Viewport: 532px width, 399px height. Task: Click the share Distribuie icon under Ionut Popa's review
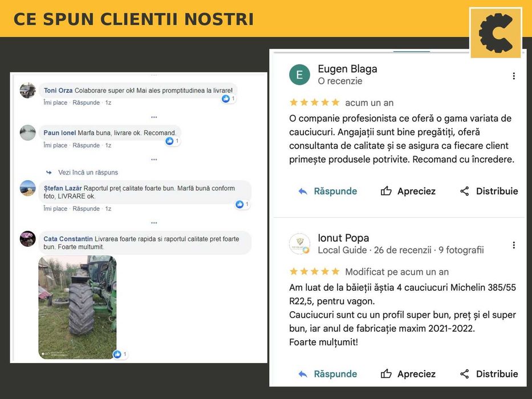point(465,374)
